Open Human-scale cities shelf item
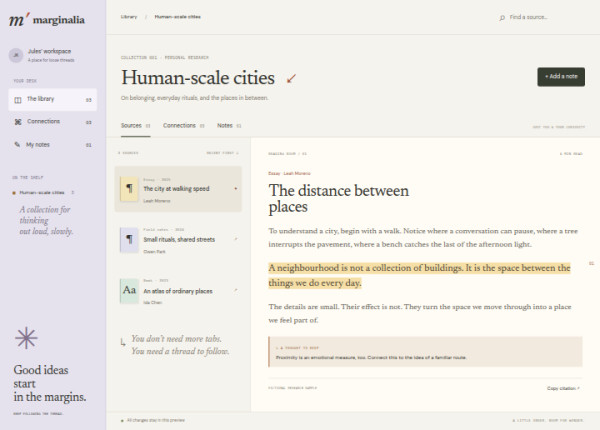600x430 pixels. coord(42,192)
